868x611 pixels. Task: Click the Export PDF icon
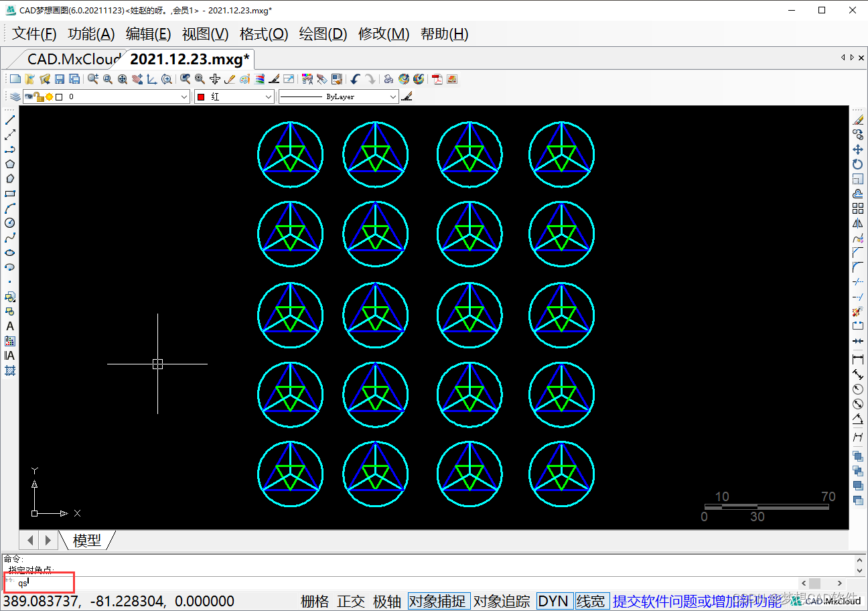tap(437, 79)
